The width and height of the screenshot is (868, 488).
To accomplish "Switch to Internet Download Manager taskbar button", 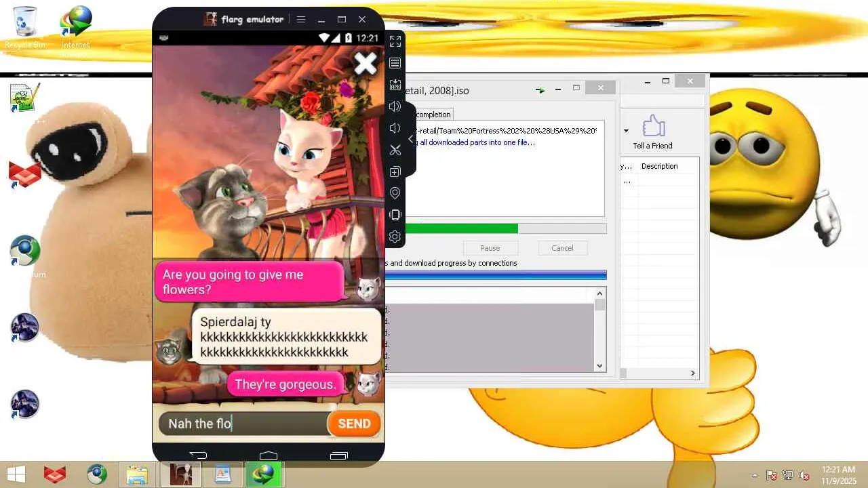I will [263, 474].
